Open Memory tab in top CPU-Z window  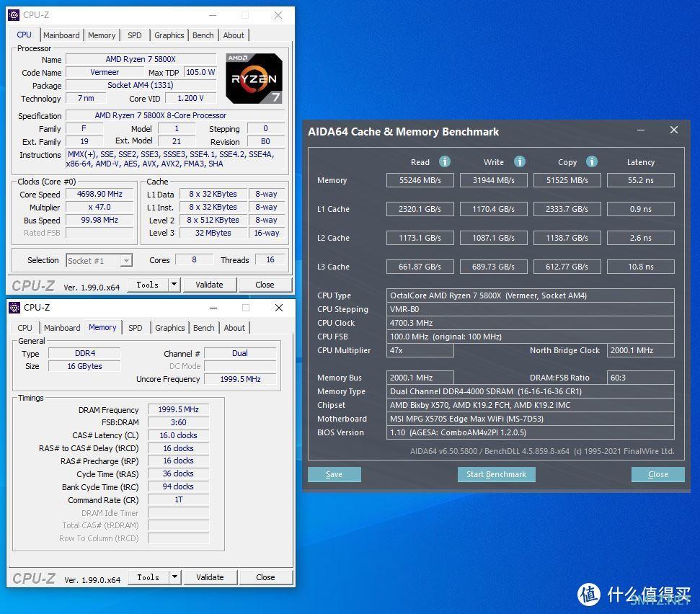pos(102,35)
